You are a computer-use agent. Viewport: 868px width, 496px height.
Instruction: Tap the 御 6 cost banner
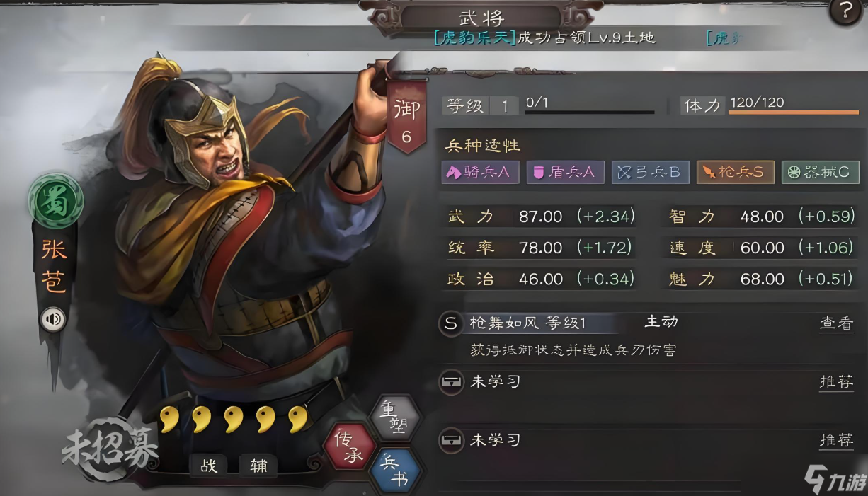pyautogui.click(x=406, y=117)
